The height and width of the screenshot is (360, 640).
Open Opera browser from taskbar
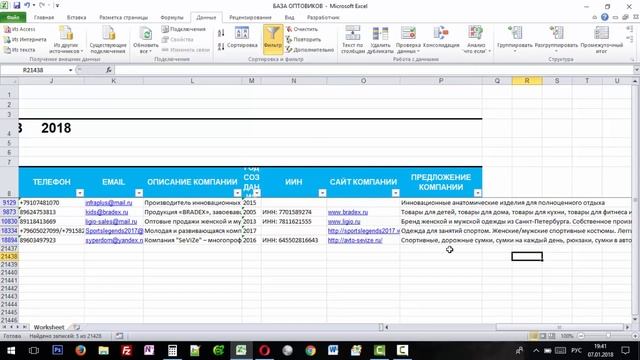(264, 350)
